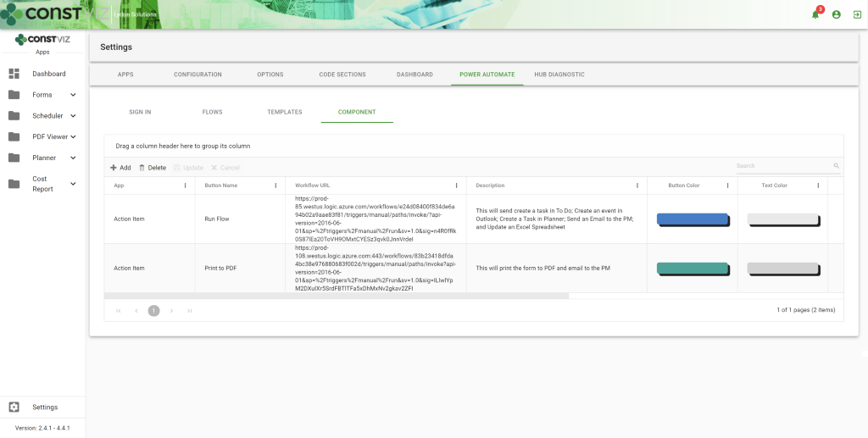This screenshot has width=868, height=438.
Task: Open the Workflow URL column options
Action: click(x=456, y=186)
